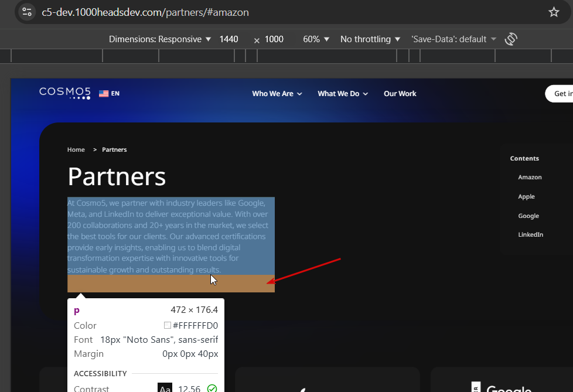Open the No throttling dropdown
This screenshot has width=573, height=392.
pyautogui.click(x=370, y=39)
